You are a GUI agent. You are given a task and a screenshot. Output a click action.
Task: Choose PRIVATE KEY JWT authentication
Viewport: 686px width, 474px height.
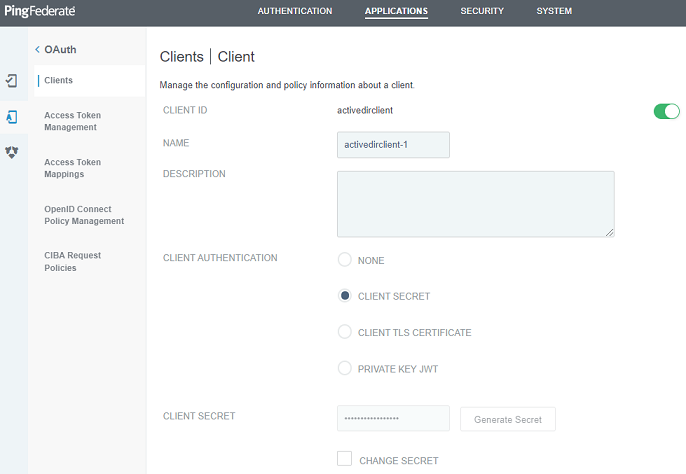coord(345,368)
